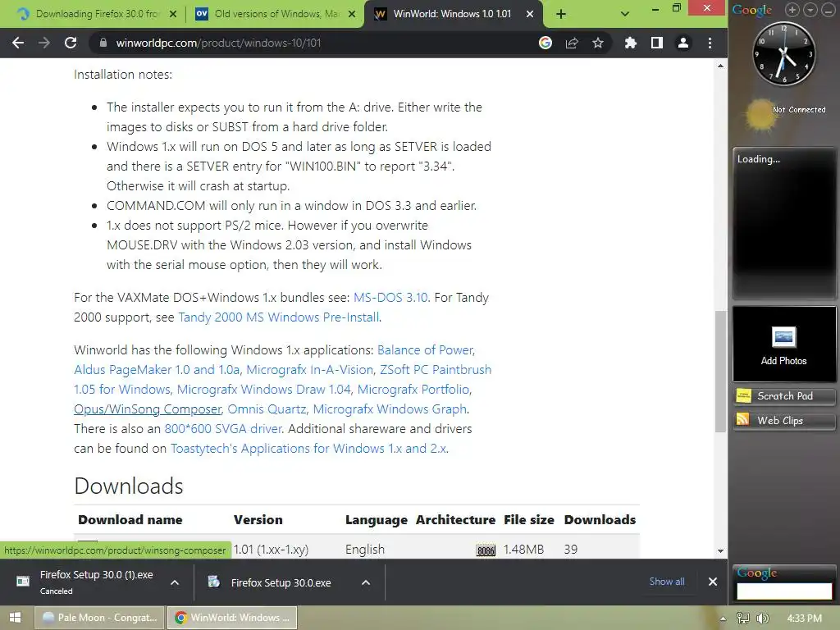Open Aldus PageMaker 1.0 and 1.0a link

[157, 370]
